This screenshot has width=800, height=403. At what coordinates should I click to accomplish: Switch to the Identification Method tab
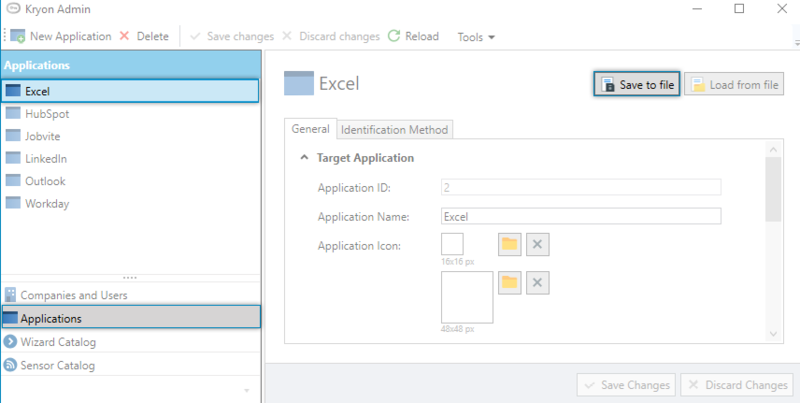coord(394,129)
